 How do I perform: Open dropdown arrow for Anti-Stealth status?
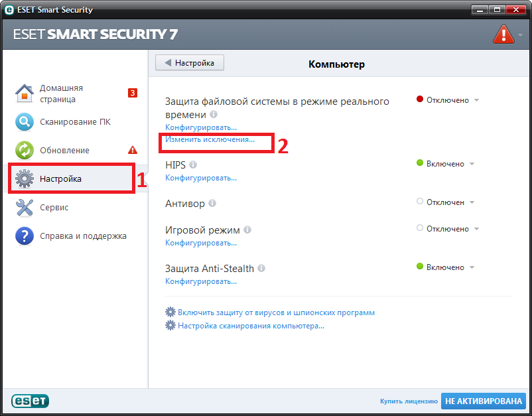click(x=472, y=267)
